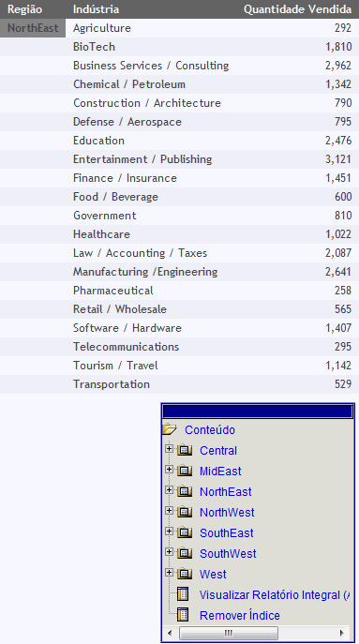Select the Retail / Wholesale row
Image resolution: width=359 pixels, height=644 pixels.
pos(120,309)
